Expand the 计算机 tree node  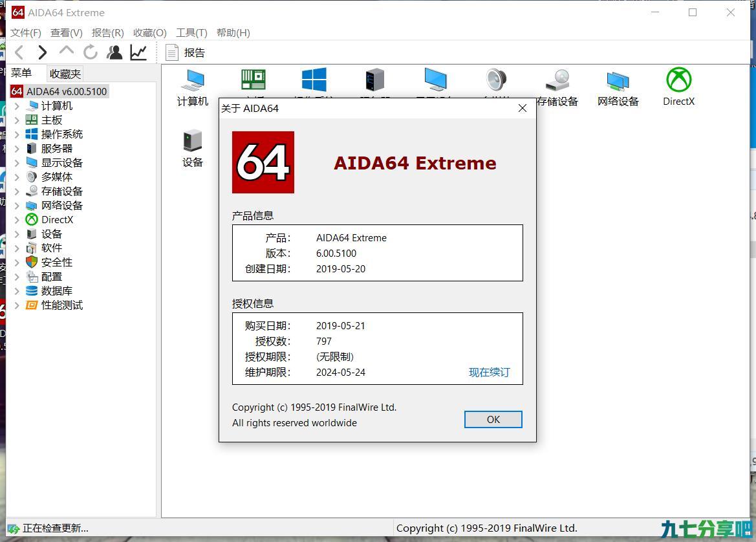[17, 106]
